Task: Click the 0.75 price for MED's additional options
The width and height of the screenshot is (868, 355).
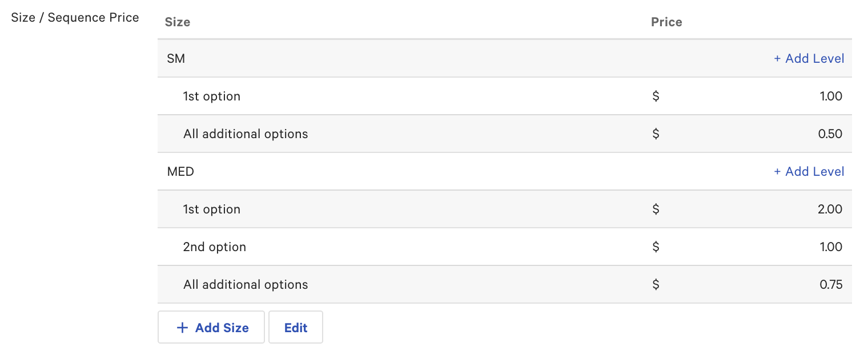Action: point(831,284)
